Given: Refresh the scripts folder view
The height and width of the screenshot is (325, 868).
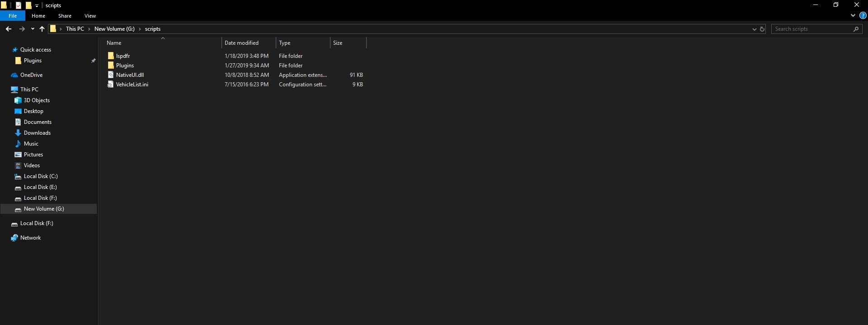Looking at the screenshot, I should click(x=762, y=29).
